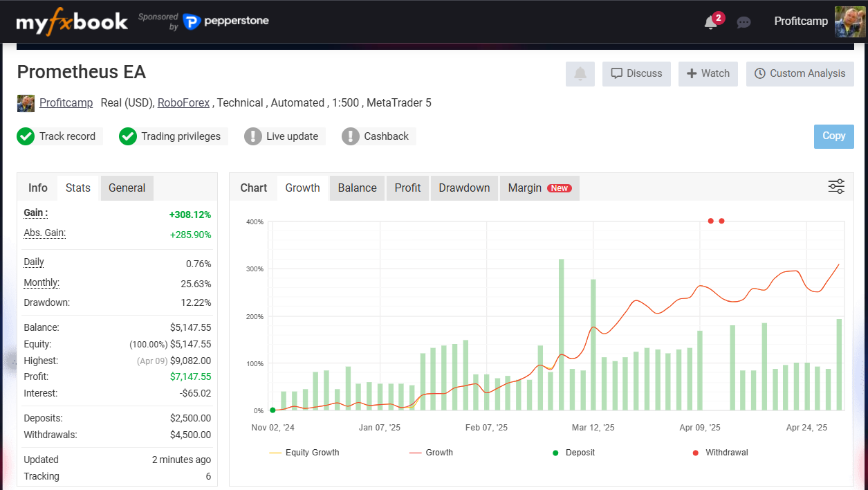Click the Abs. Gain label
868x490 pixels.
point(45,233)
